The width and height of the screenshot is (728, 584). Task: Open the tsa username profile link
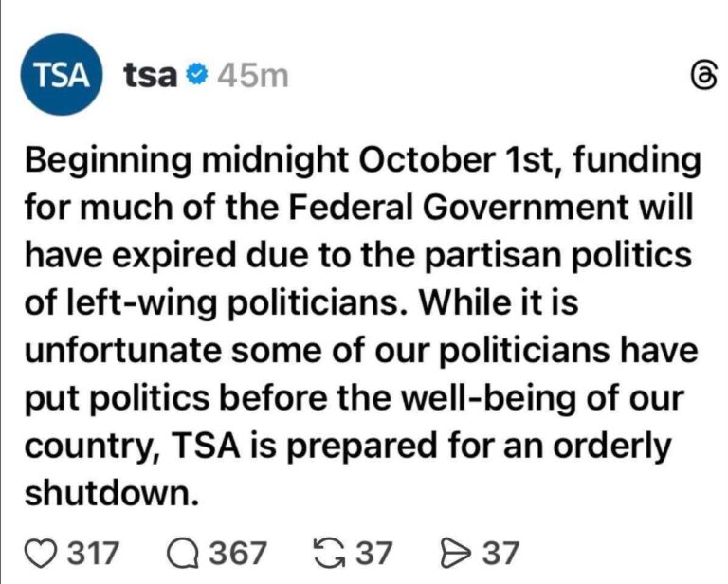[151, 76]
